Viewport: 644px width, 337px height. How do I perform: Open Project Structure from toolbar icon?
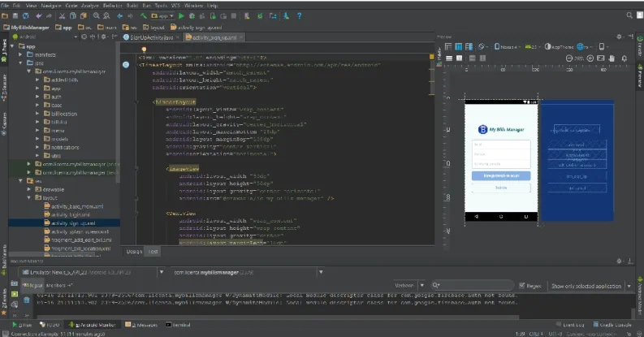(273, 16)
